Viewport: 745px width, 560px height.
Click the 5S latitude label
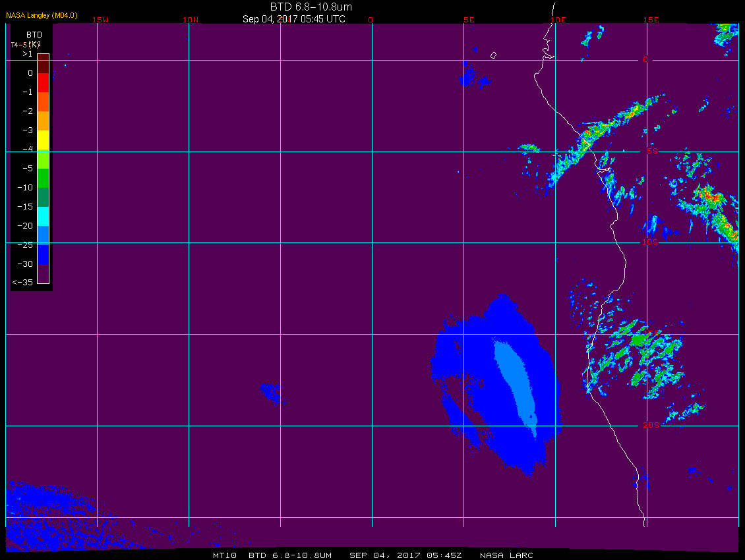click(x=652, y=151)
